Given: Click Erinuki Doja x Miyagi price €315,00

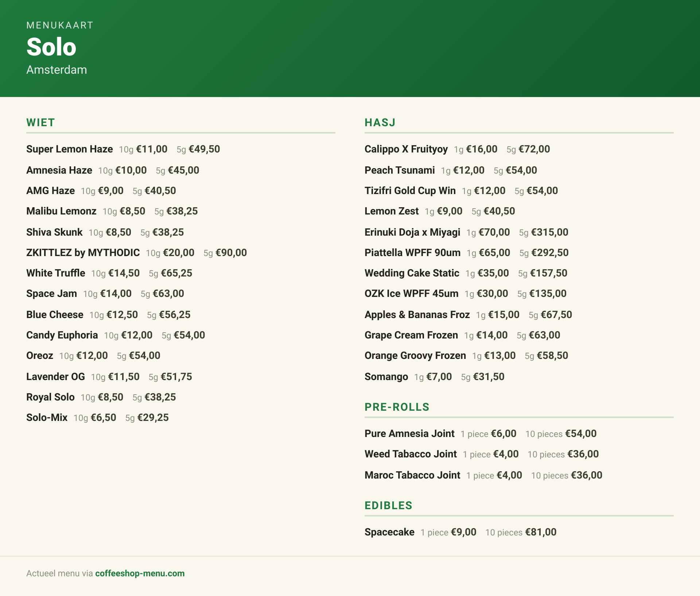Looking at the screenshot, I should tap(550, 232).
